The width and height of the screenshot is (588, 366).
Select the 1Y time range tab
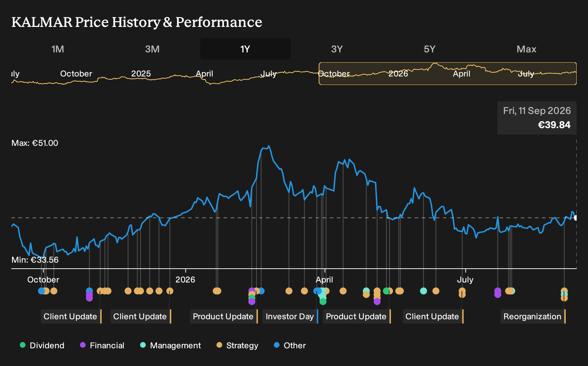(x=245, y=49)
